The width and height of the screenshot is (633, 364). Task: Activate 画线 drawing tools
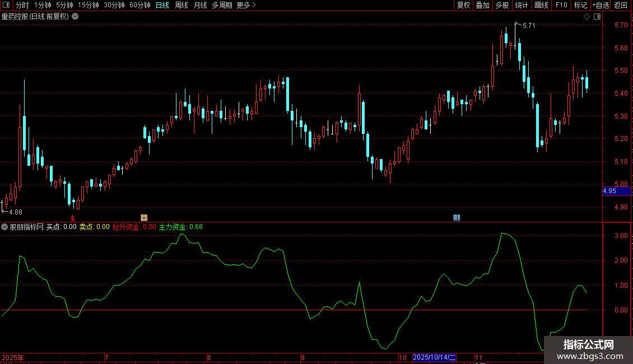pos(541,5)
